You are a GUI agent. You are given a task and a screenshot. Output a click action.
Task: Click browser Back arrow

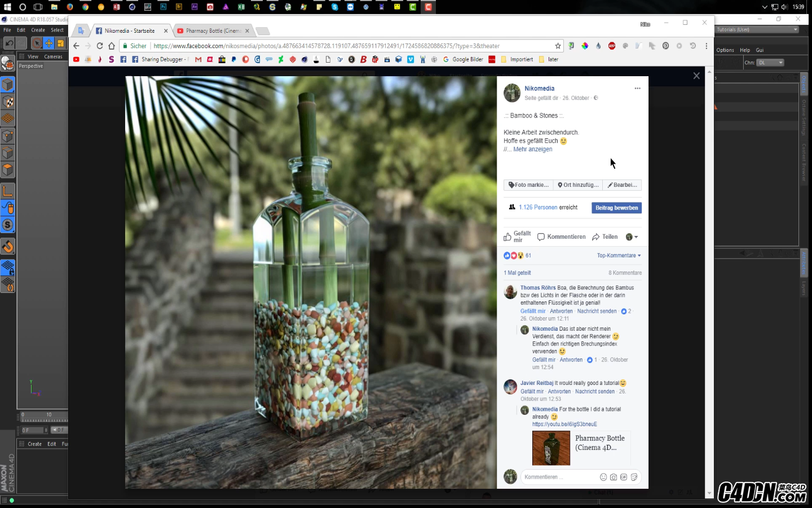76,46
